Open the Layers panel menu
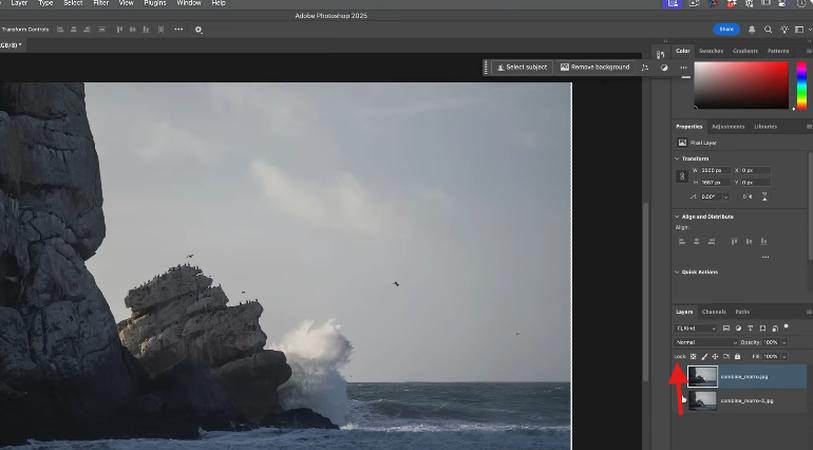The image size is (813, 450). click(808, 312)
